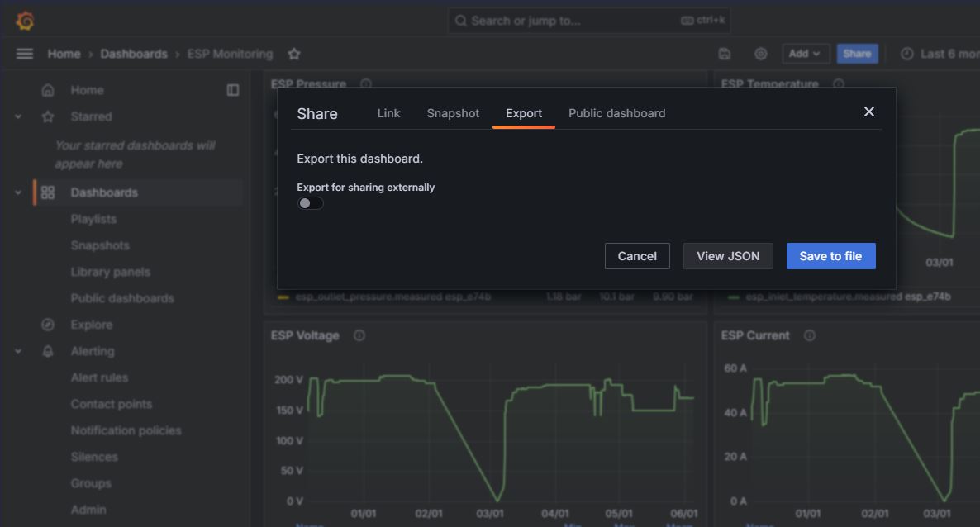This screenshot has width=980, height=527.
Task: Collapse the Dashboards section chevron
Action: coord(18,192)
